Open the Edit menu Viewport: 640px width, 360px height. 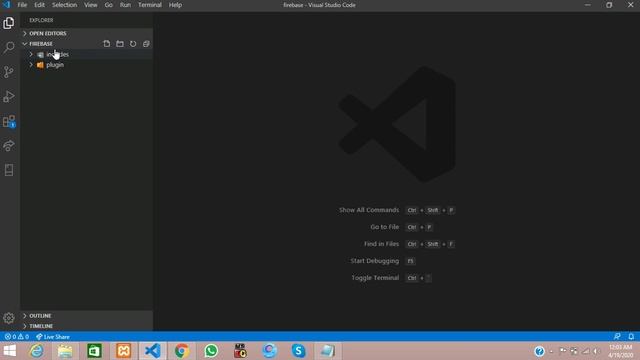[x=39, y=5]
